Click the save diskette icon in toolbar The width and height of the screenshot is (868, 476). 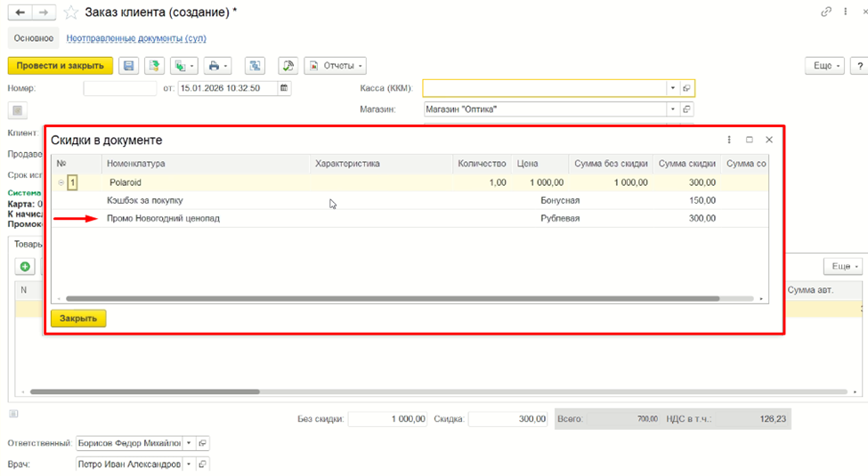click(128, 66)
